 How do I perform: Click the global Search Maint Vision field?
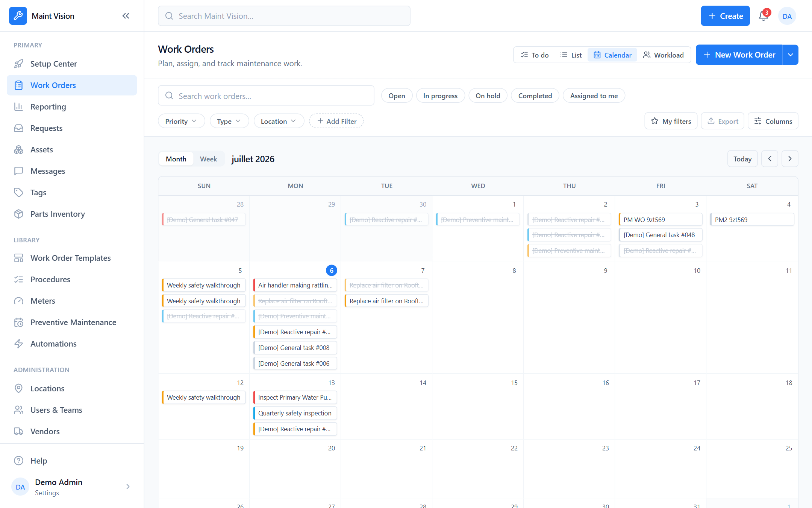[284, 16]
